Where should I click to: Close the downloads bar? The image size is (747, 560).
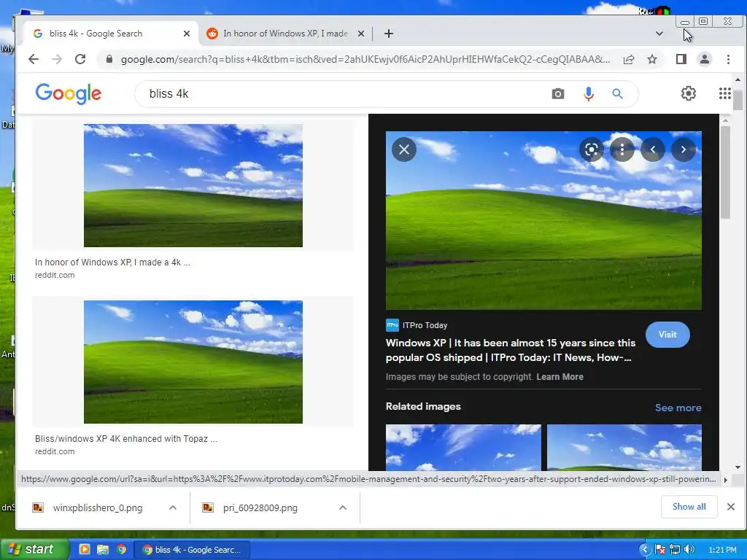pyautogui.click(x=731, y=507)
